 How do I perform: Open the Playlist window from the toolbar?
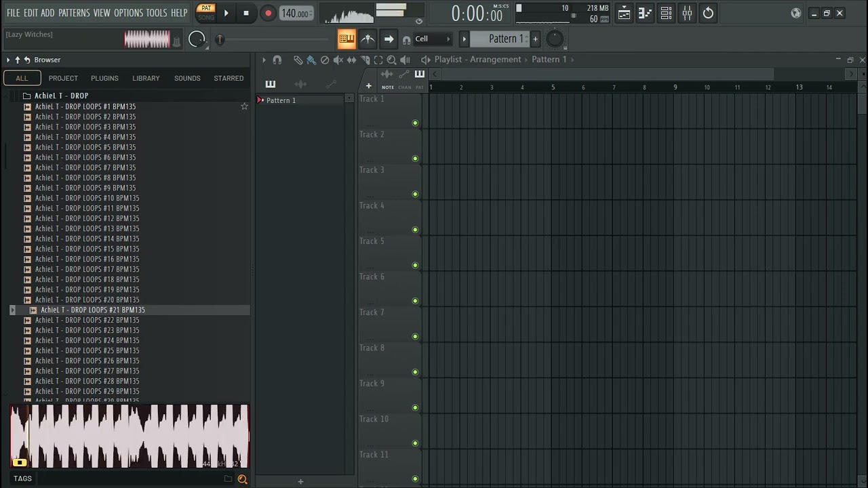(x=624, y=13)
